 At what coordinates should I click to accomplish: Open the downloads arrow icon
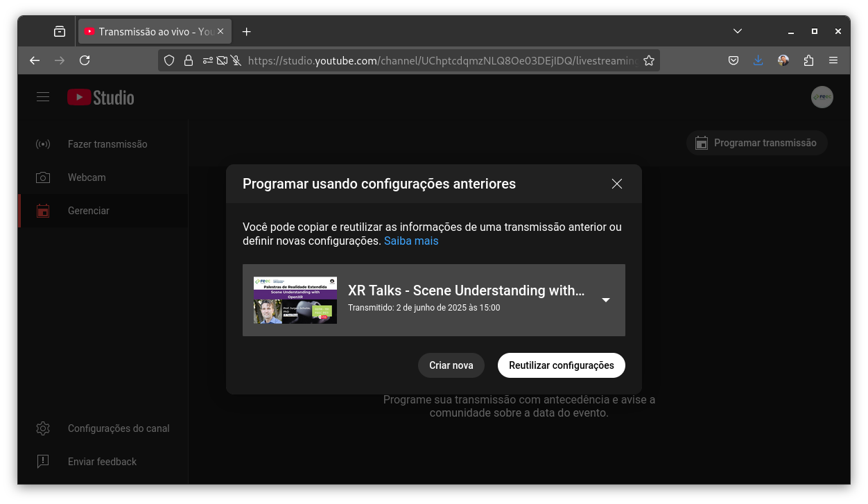click(758, 60)
